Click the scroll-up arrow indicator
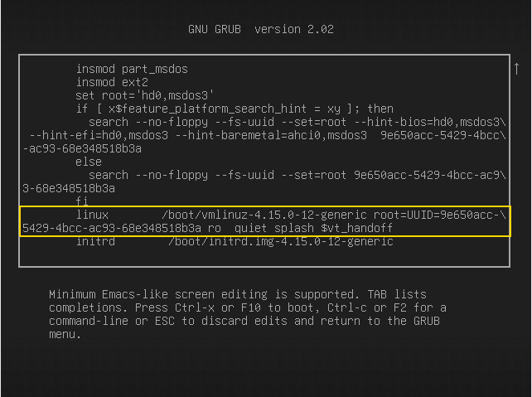 pos(515,70)
